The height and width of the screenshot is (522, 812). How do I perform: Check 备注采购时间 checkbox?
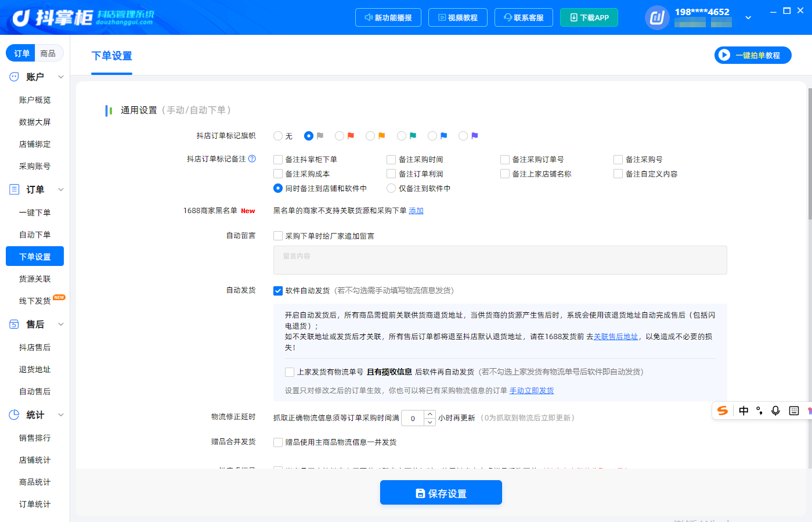tap(391, 159)
